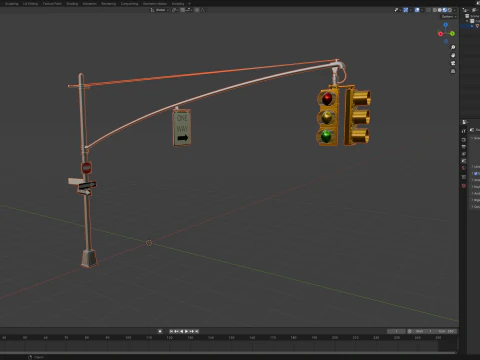
Task: Toggle viewport gizmos display
Action: [406, 10]
